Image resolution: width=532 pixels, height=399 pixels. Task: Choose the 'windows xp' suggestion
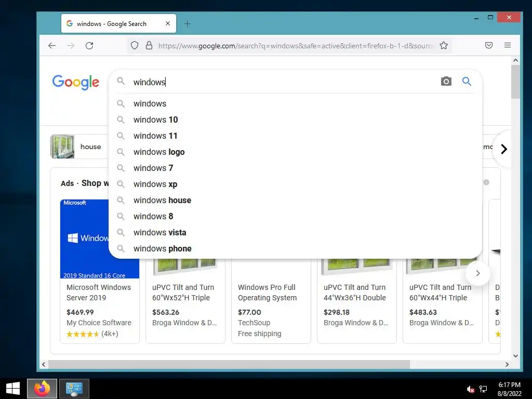click(295, 184)
